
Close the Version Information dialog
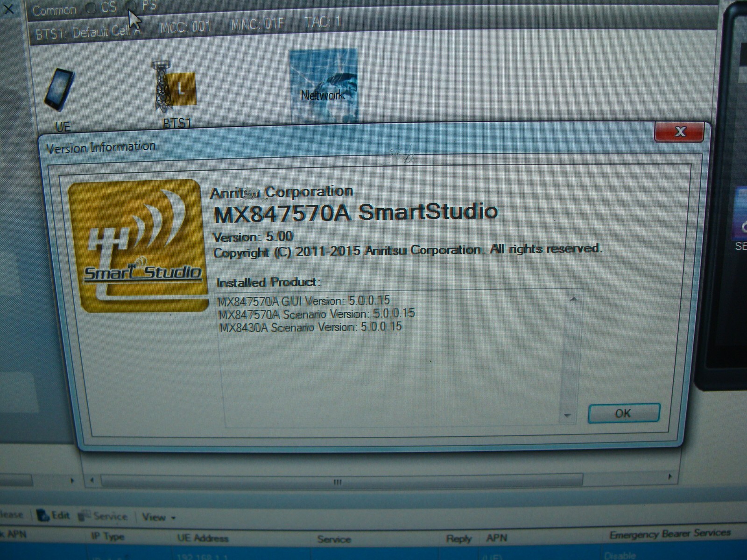click(x=679, y=132)
